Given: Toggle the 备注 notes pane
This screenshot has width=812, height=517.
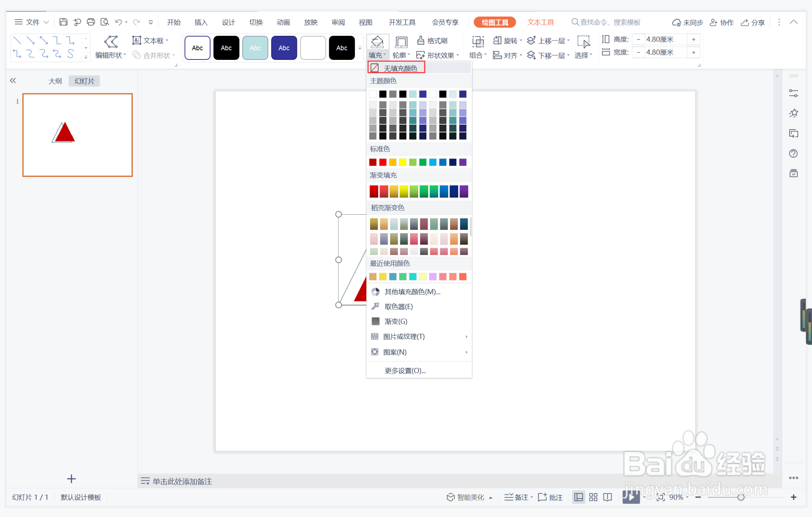Looking at the screenshot, I should [x=517, y=497].
